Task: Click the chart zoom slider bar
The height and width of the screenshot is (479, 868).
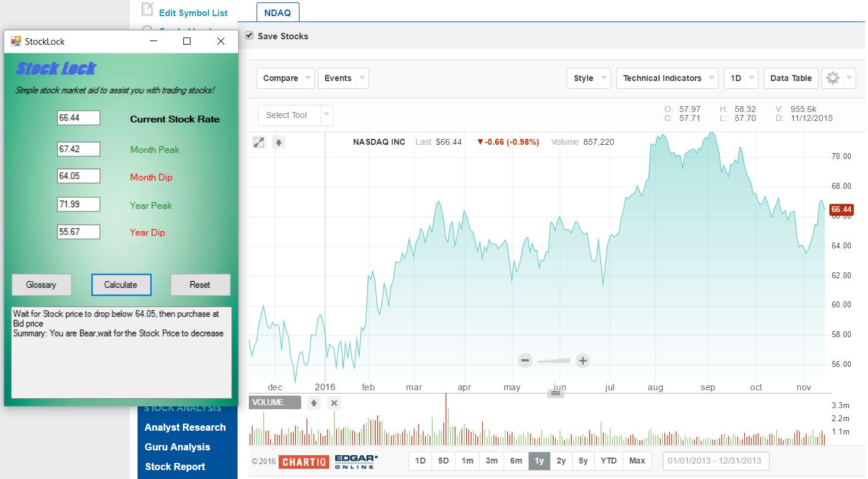Action: (x=554, y=360)
